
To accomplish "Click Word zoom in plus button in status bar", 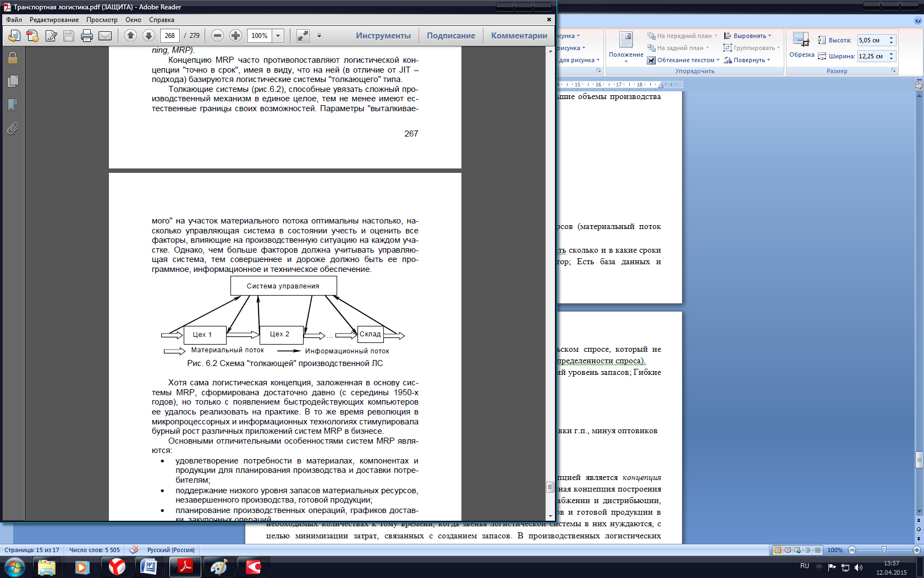I will [x=916, y=550].
